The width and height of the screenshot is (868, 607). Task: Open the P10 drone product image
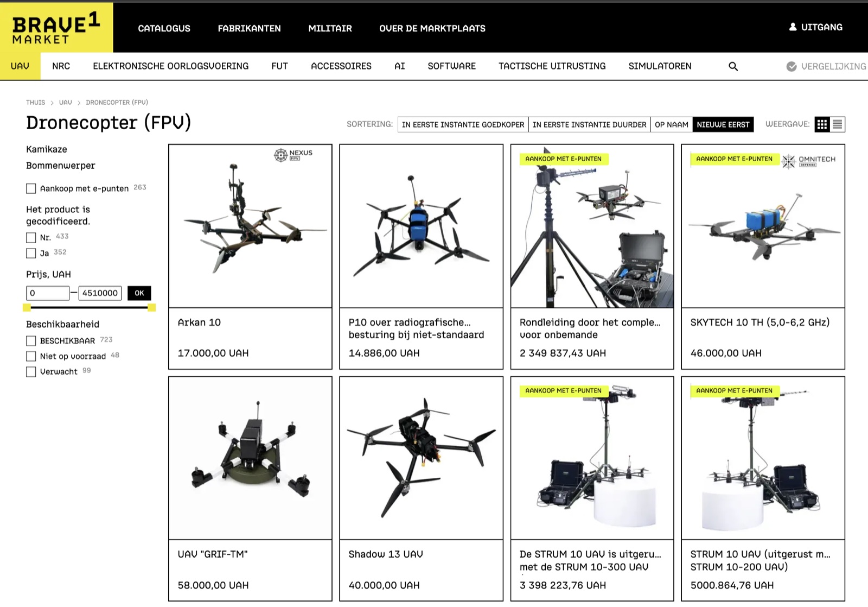click(x=421, y=226)
